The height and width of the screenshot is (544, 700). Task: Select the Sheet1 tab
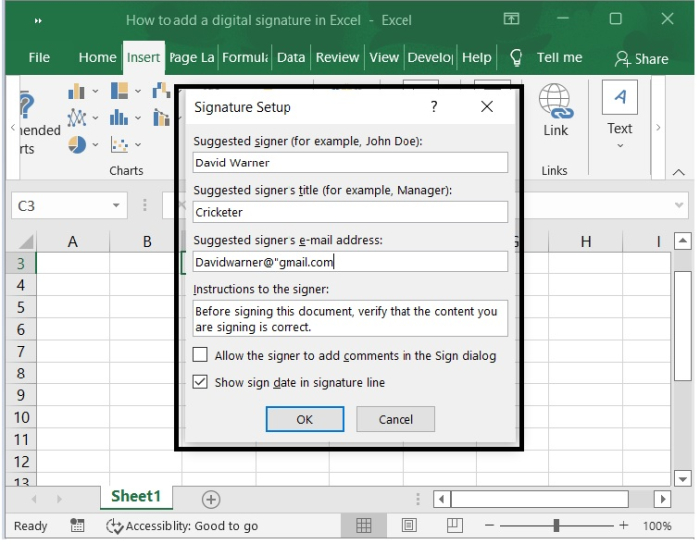136,496
